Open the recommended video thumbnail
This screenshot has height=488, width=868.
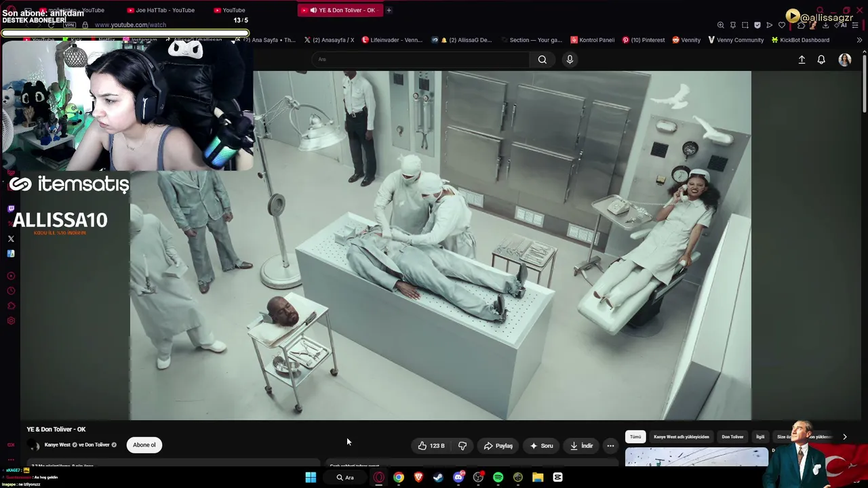(x=696, y=458)
